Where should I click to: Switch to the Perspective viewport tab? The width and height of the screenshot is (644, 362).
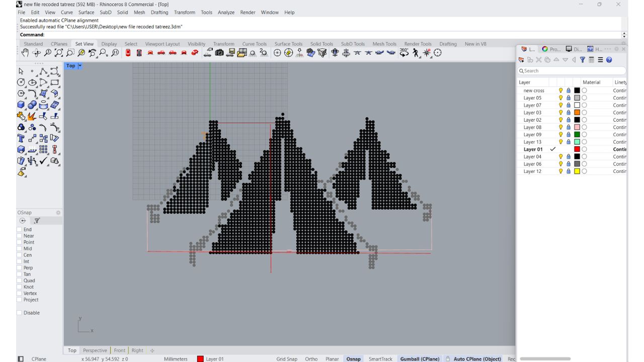point(95,350)
